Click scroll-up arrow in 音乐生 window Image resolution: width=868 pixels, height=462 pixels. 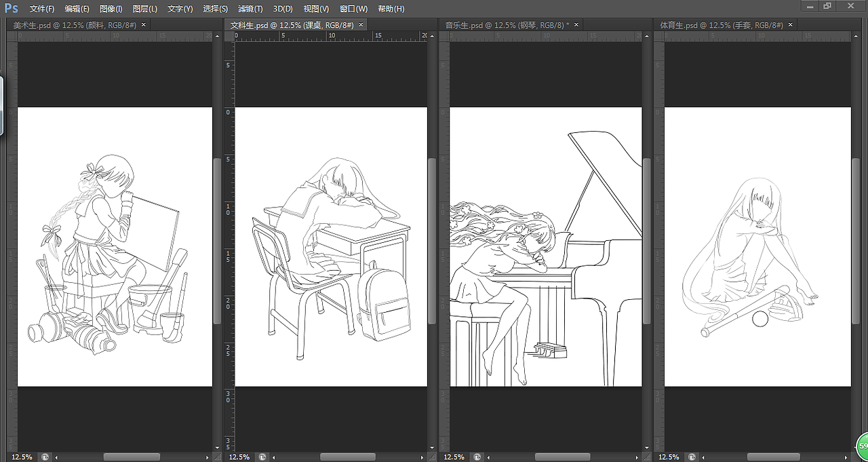point(647,36)
